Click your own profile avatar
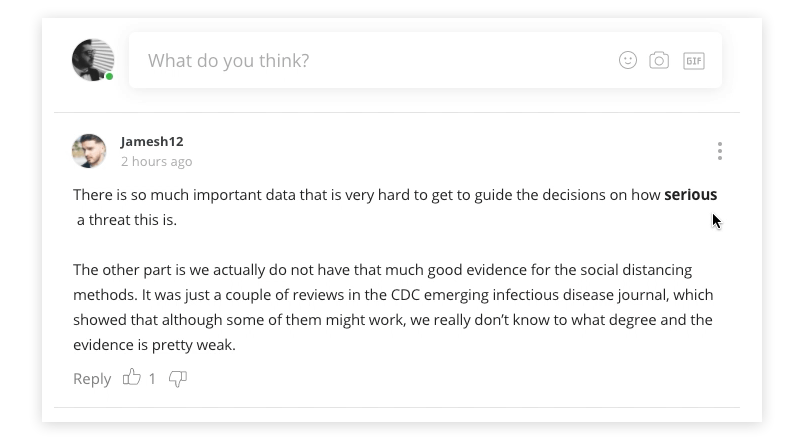Screen dimensions: 804x439 point(92,60)
